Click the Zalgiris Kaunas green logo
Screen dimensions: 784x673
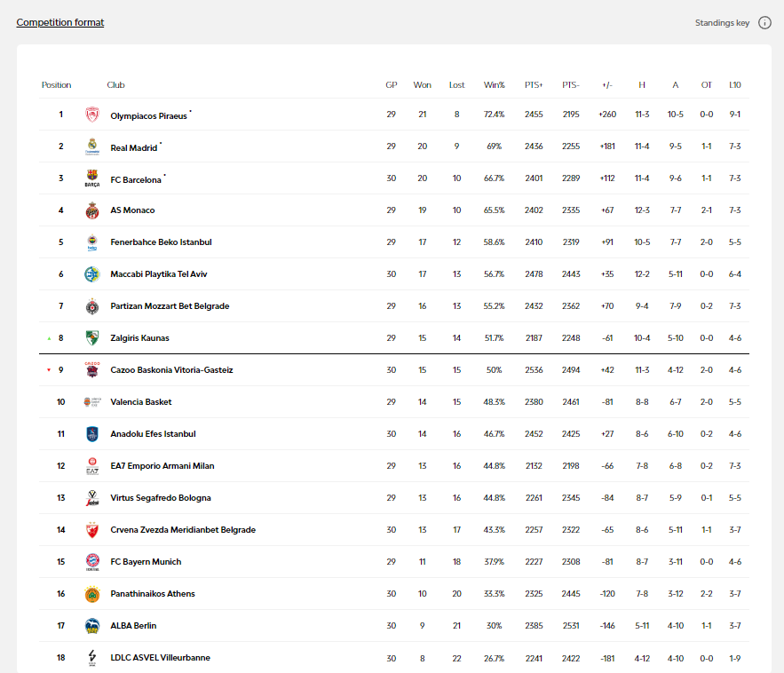coord(92,338)
